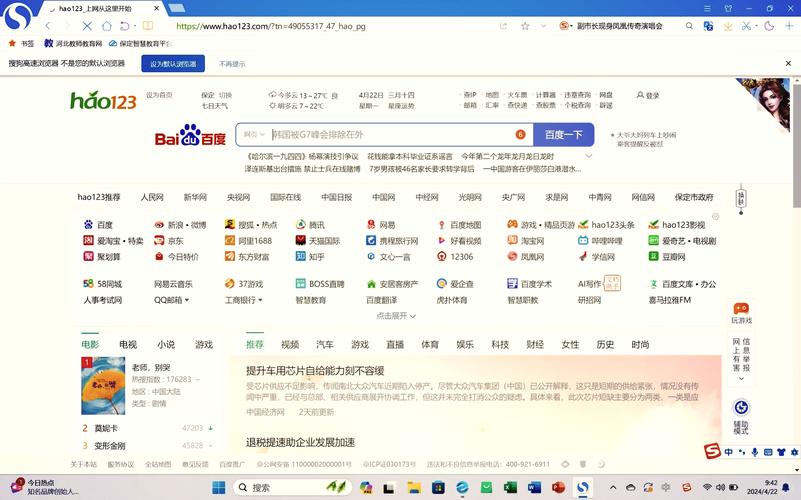Go to browser home page icon

[x=106, y=26]
